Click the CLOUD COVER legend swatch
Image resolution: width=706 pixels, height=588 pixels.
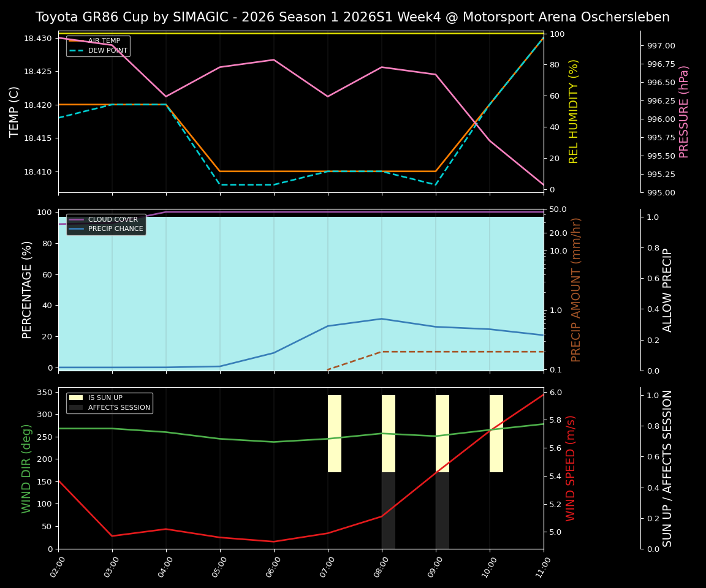pos(75,219)
